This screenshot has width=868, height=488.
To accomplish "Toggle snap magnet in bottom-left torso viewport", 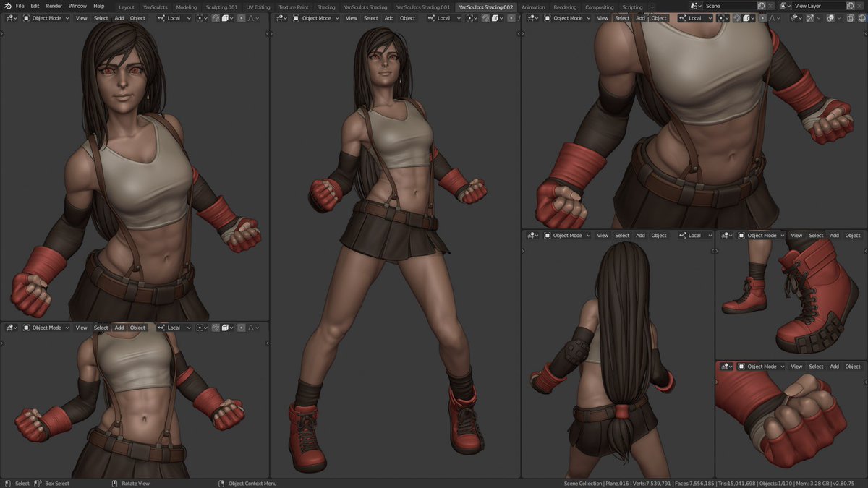I will coord(216,328).
